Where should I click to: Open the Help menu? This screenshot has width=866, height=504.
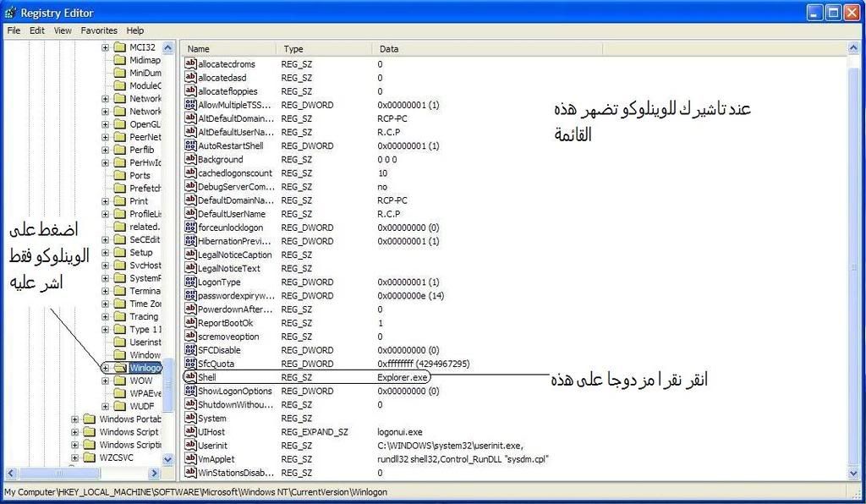coord(134,30)
